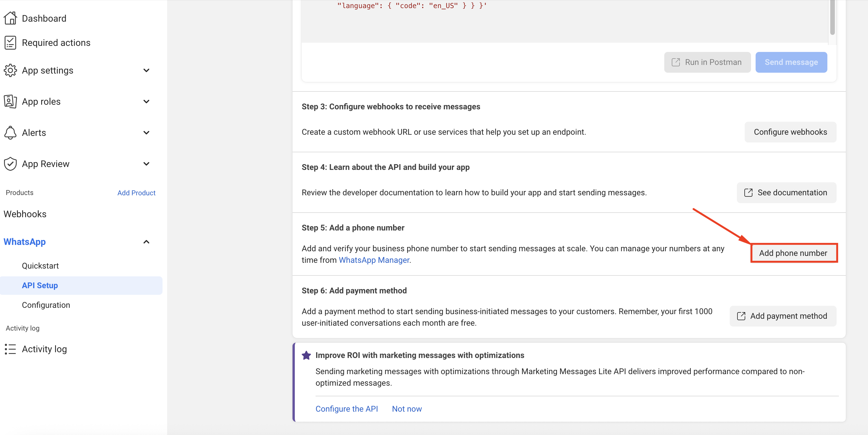Image resolution: width=868 pixels, height=435 pixels.
Task: Click the Alerts bell icon
Action: point(10,132)
